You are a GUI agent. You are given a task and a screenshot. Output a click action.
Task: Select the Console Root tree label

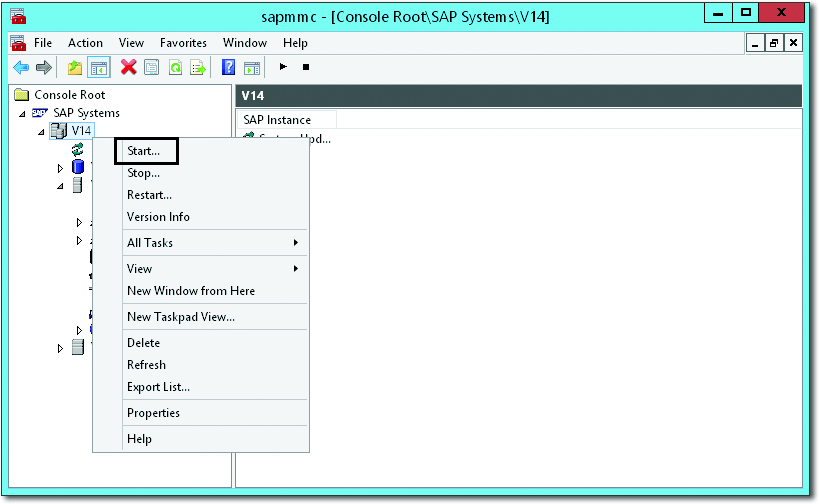(x=69, y=95)
